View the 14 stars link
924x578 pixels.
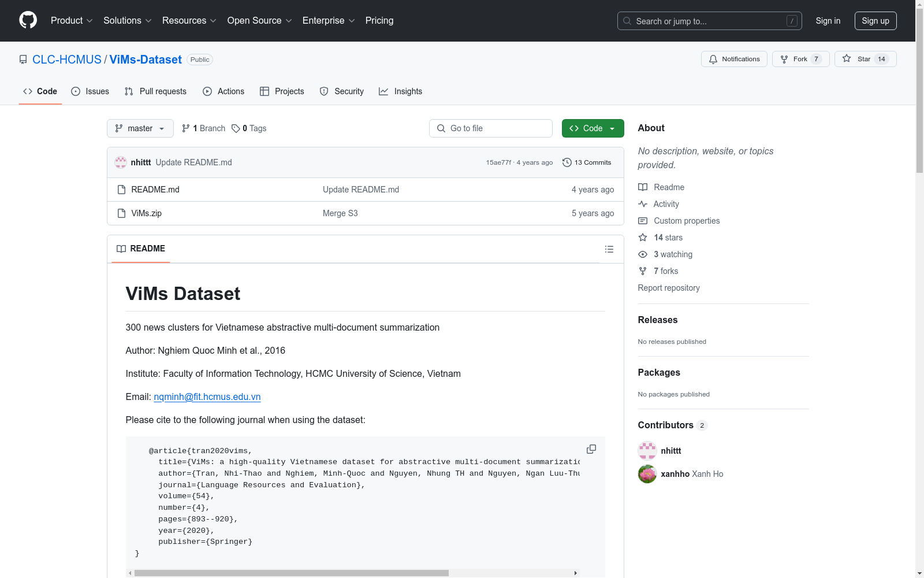661,238
